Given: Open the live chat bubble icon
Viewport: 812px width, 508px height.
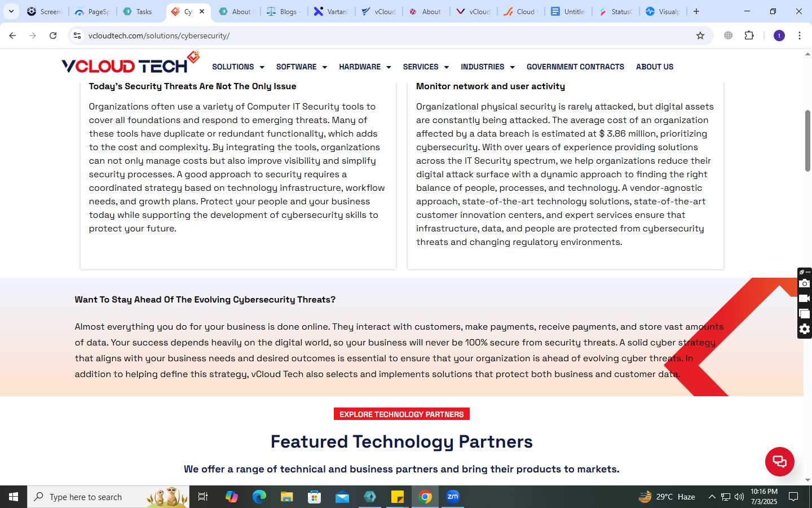Looking at the screenshot, I should point(779,461).
